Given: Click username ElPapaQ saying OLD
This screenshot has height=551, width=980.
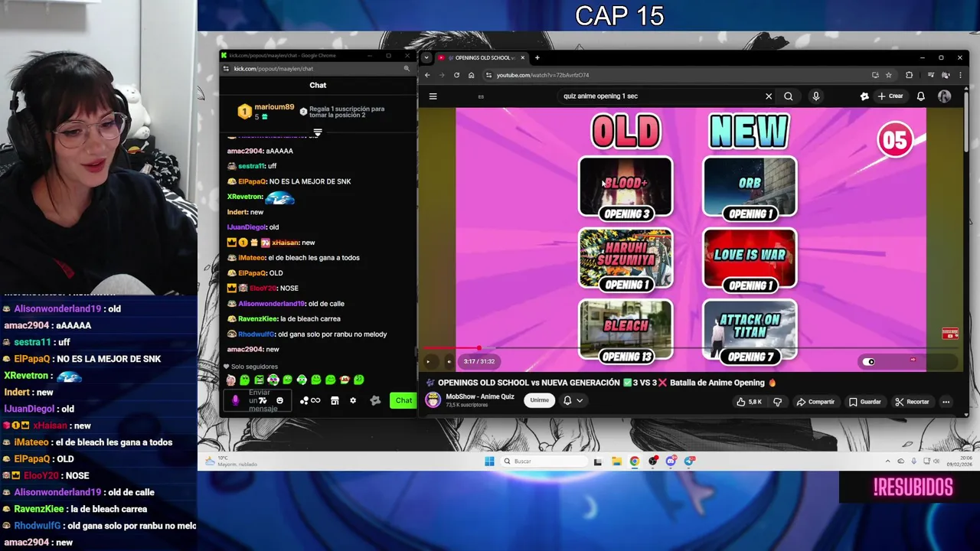Looking at the screenshot, I should coord(251,273).
